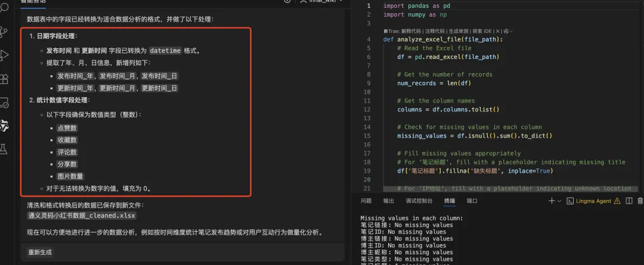Screen dimensions: 644x265
Task: Click the user account avatar icon
Action: 304,1
